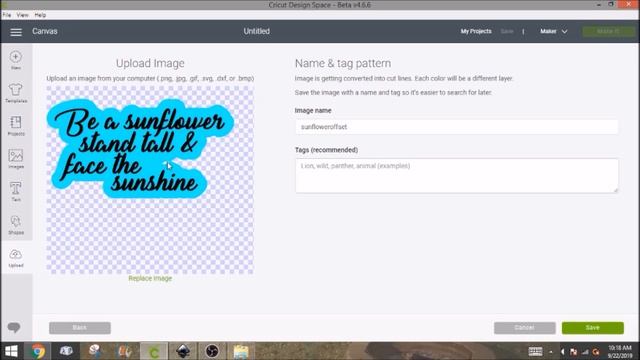
Task: Open the Templates panel
Action: coord(16,93)
